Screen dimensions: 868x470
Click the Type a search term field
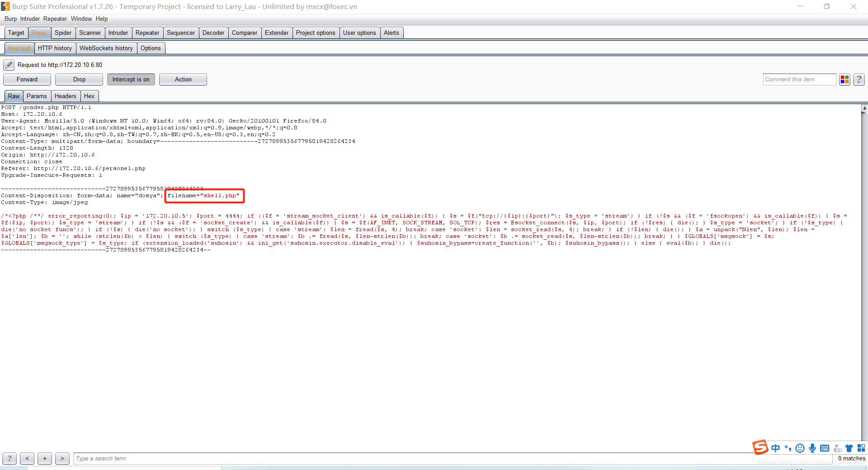(x=452, y=458)
